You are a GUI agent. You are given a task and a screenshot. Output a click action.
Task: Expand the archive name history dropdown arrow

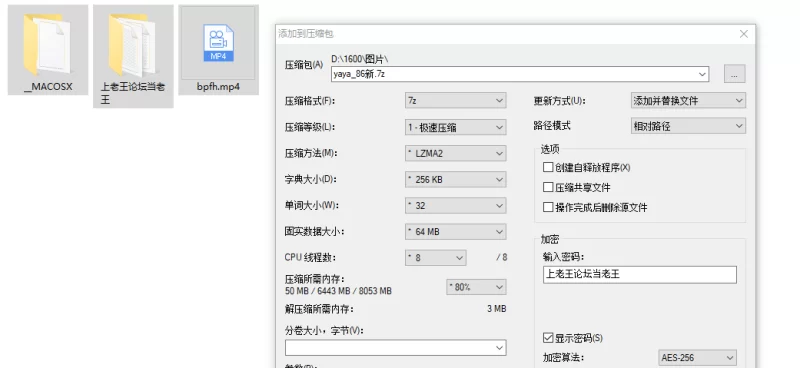coord(703,74)
